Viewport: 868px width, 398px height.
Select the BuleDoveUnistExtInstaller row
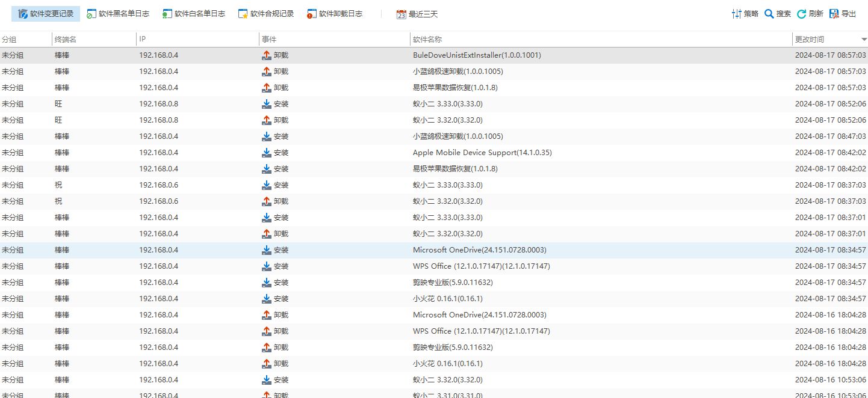[x=434, y=55]
